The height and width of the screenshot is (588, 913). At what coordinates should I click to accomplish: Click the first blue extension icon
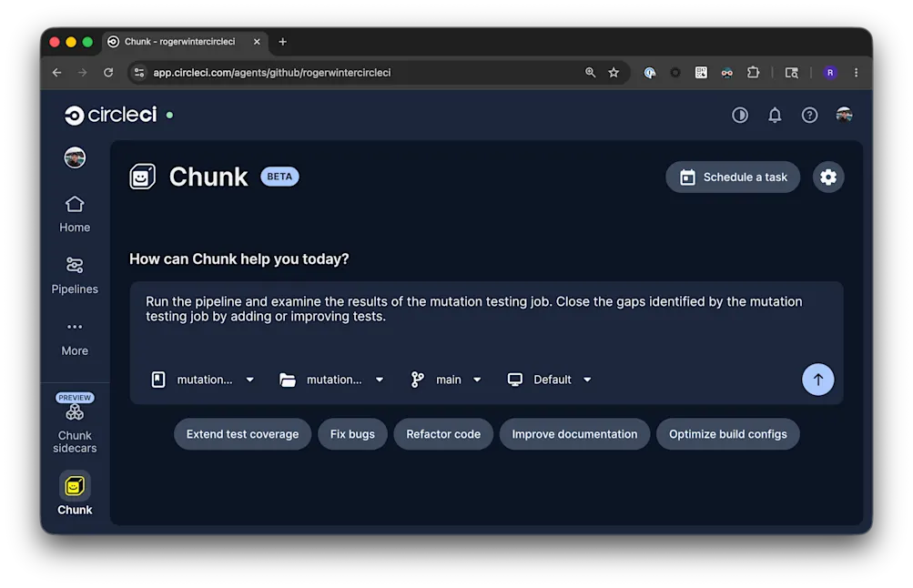point(649,73)
